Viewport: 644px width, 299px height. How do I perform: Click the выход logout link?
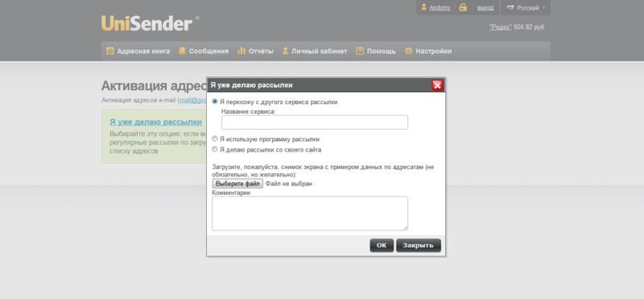pos(485,8)
